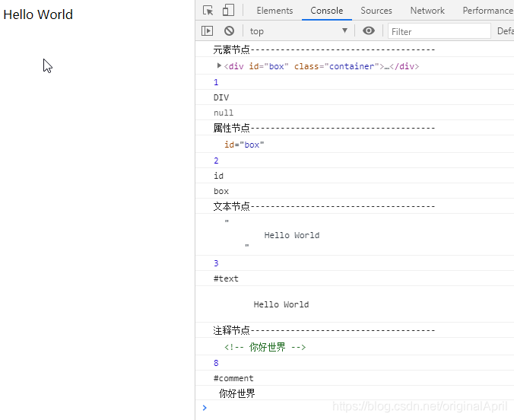
Task: Select the logged value 1
Action: [216, 82]
